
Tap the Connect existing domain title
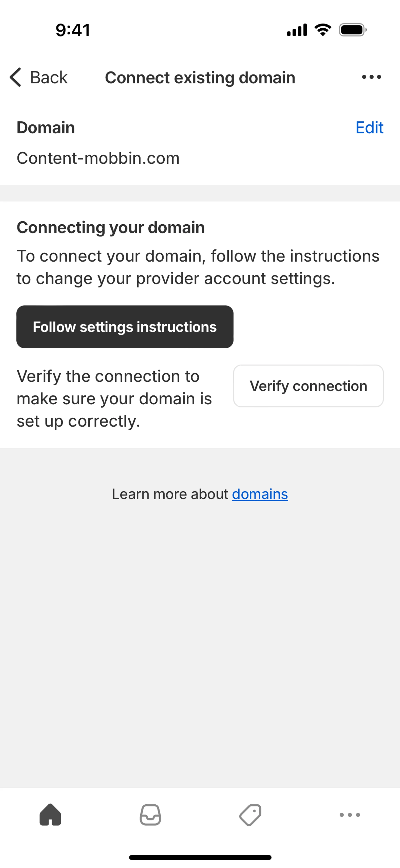[x=200, y=78]
